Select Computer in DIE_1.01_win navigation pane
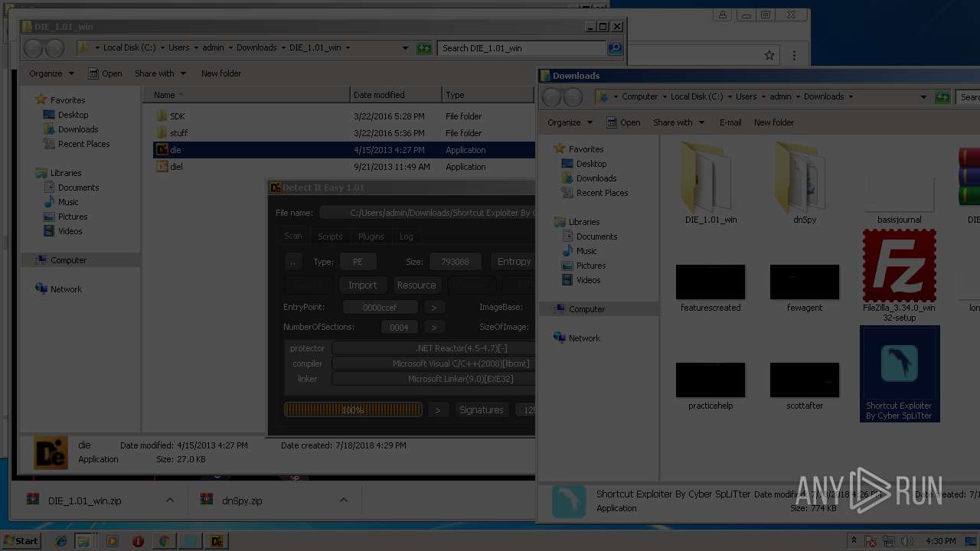980x551 pixels. (68, 260)
